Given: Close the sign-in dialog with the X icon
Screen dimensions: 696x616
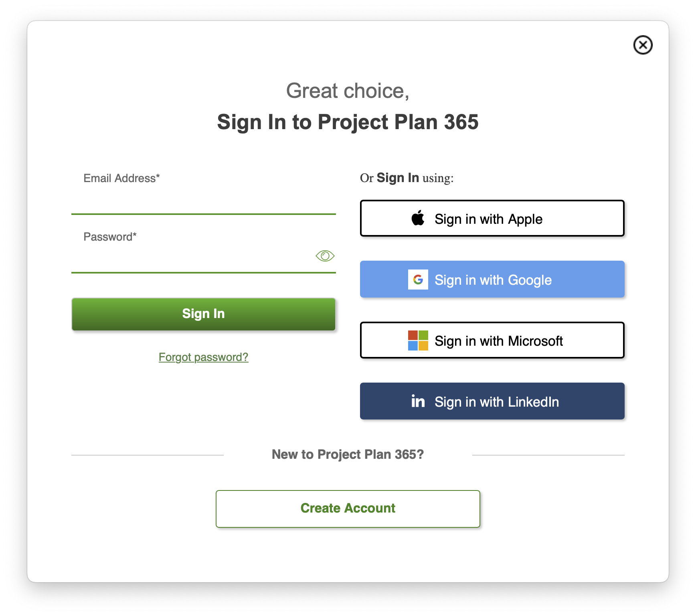Looking at the screenshot, I should [643, 45].
